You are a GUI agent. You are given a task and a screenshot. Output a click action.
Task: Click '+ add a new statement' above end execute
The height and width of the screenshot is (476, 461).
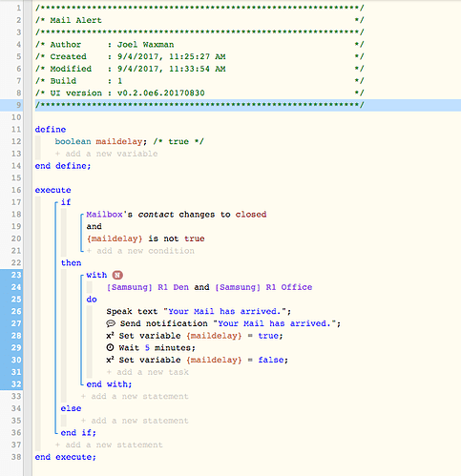click(109, 445)
